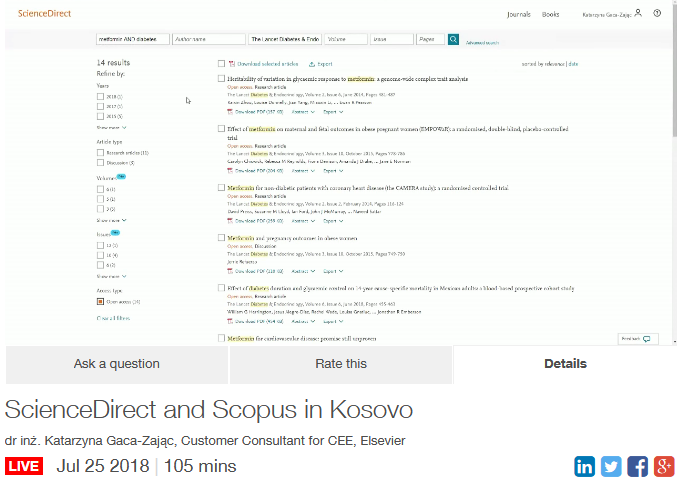This screenshot has height=488, width=684.
Task: Expand Show more under Issues
Action: pos(111,276)
